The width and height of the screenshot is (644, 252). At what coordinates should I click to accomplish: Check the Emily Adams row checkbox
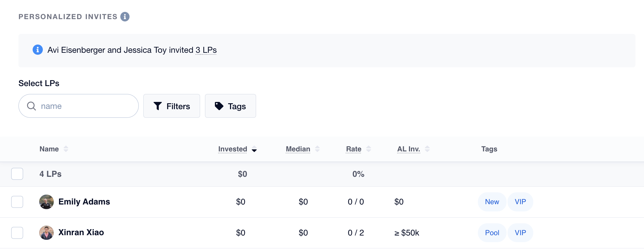(x=17, y=202)
